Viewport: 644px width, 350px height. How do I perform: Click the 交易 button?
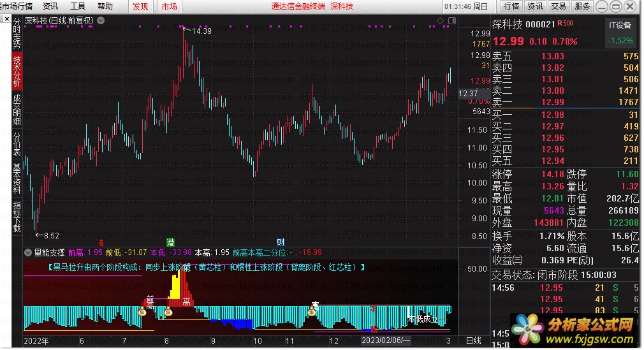click(559, 6)
